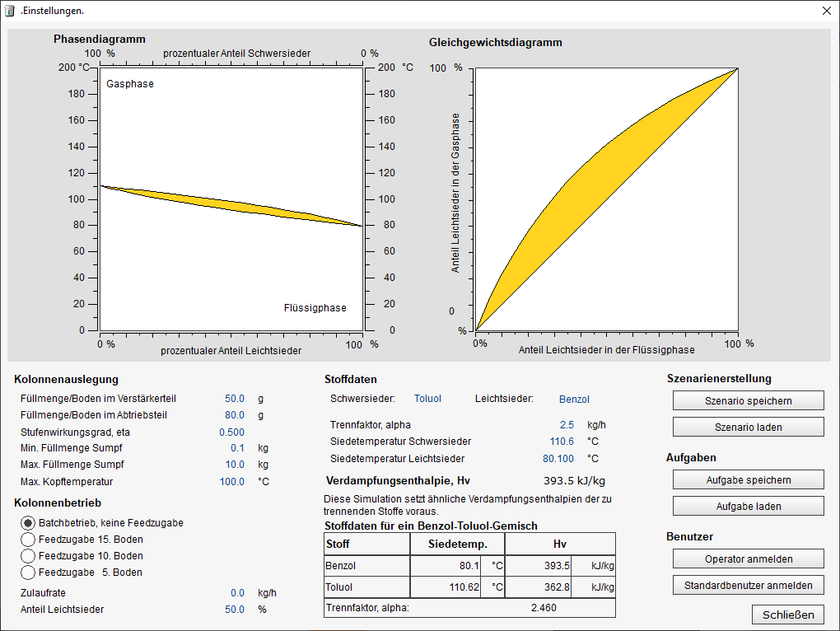Change Max. Kopftemperatur value 100.0
Viewport: 840px width, 631px height.
(231, 482)
